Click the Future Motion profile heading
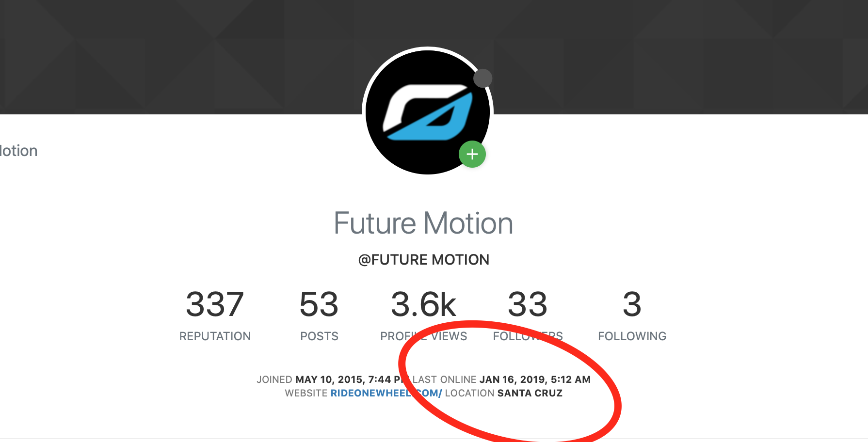 click(423, 223)
